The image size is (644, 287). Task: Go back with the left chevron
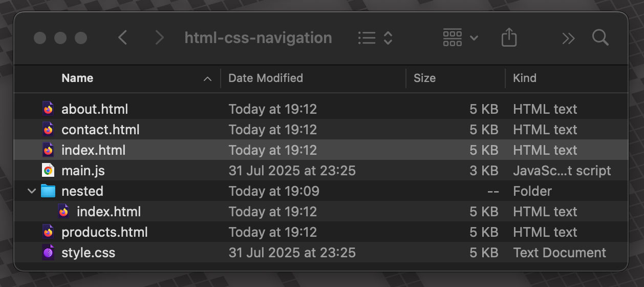click(122, 37)
